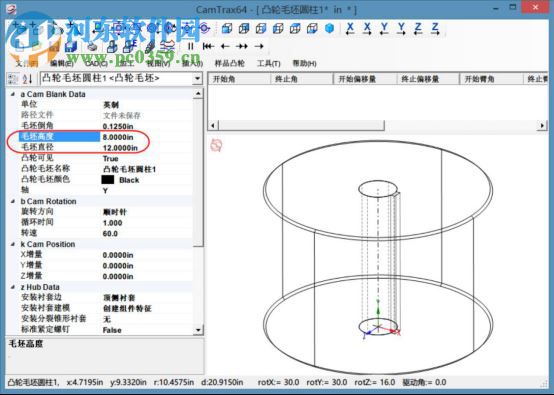Click the last wireframe cube icon before solid cube
This screenshot has width=554, height=395.
click(312, 28)
